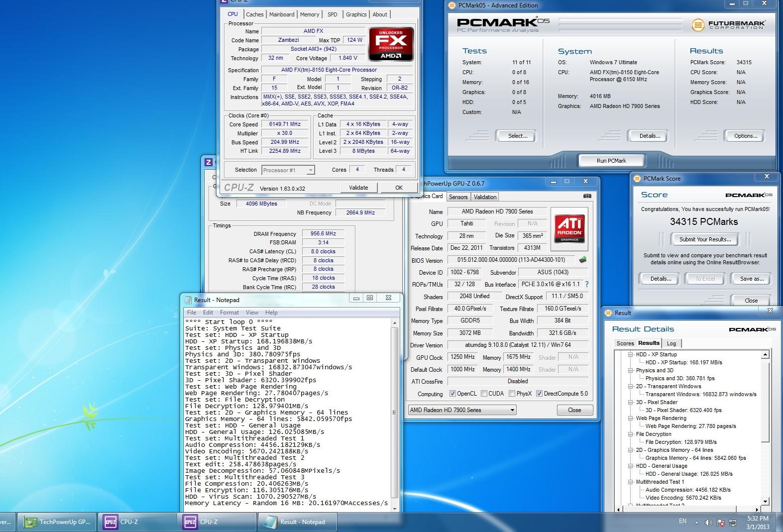Click the Result Details vertical scrollbar thumb
The image size is (783, 532).
tap(766, 401)
